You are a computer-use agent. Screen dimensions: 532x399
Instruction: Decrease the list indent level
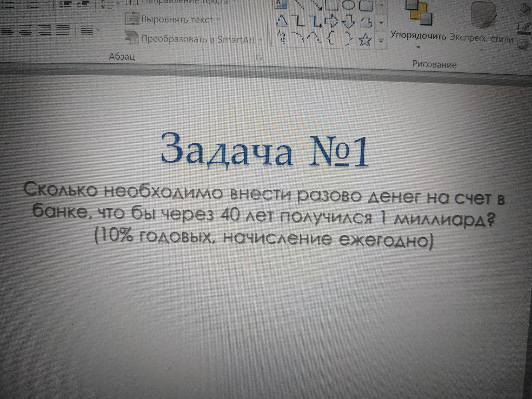tap(65, 5)
